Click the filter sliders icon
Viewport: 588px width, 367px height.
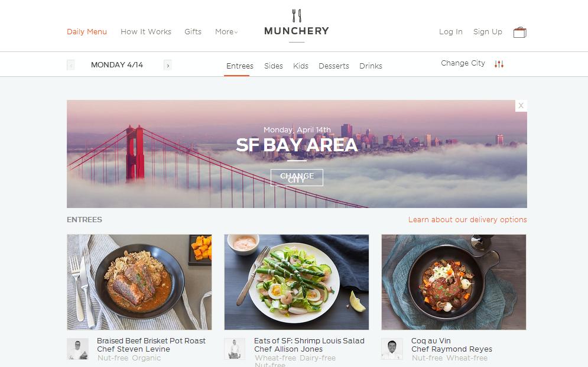tap(499, 64)
